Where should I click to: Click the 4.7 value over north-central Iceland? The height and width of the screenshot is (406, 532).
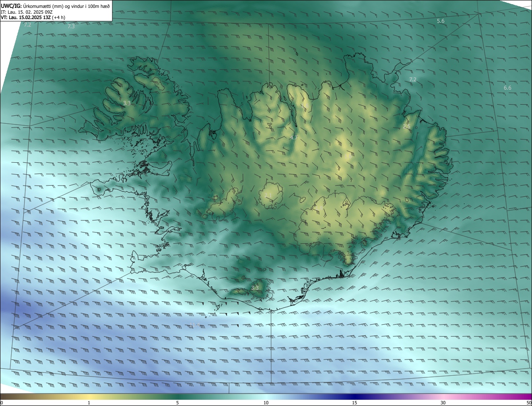tap(294, 137)
